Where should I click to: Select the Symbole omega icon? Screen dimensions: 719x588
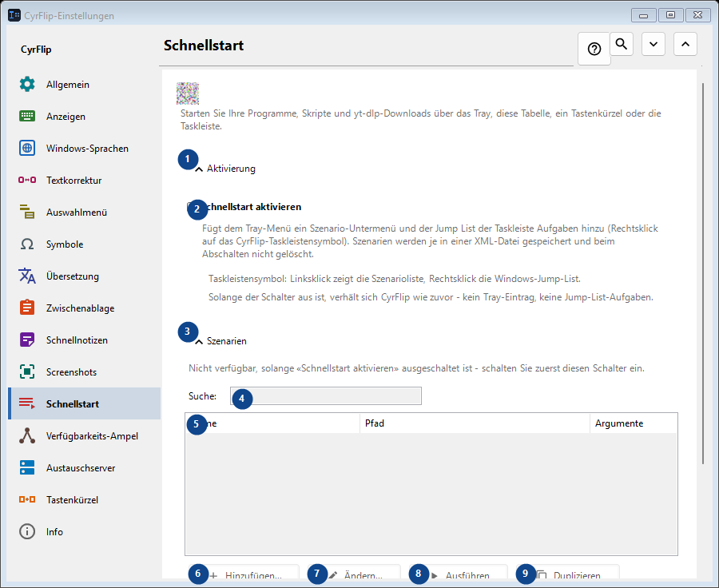[27, 244]
